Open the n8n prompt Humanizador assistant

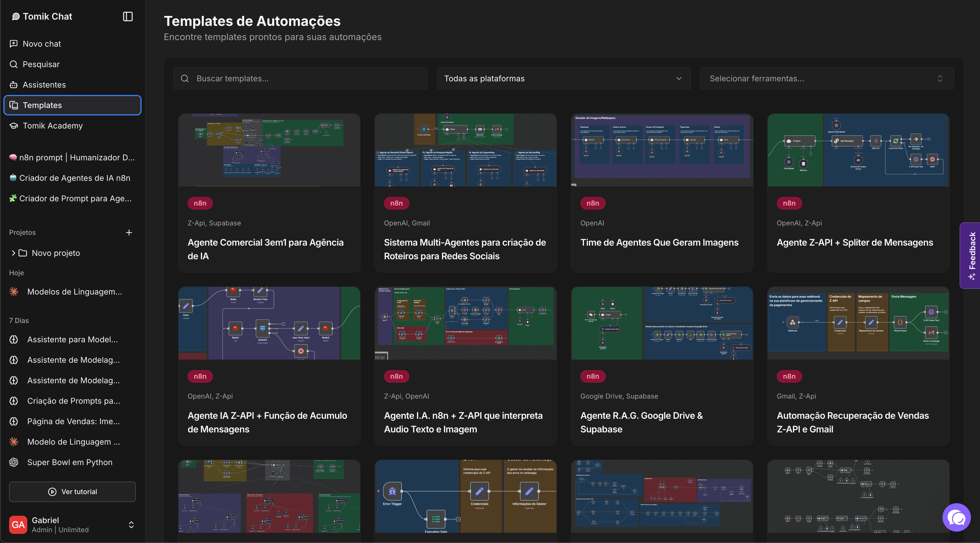[72, 157]
